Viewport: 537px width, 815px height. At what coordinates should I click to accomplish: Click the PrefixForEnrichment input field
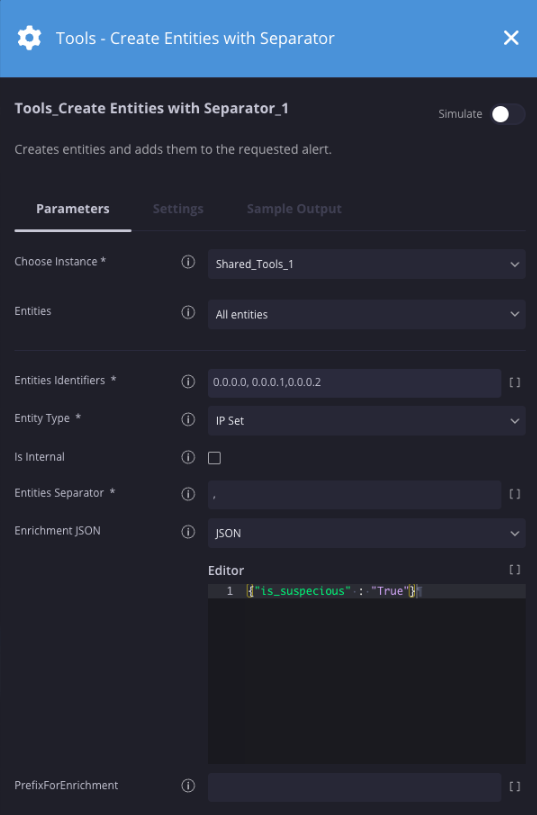pos(355,786)
